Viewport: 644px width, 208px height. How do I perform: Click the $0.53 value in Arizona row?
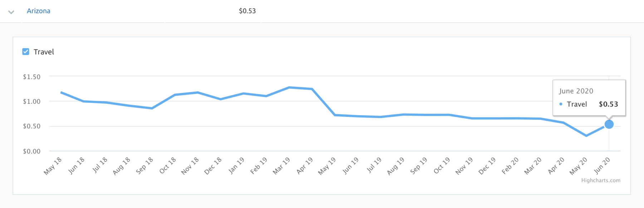pyautogui.click(x=247, y=11)
